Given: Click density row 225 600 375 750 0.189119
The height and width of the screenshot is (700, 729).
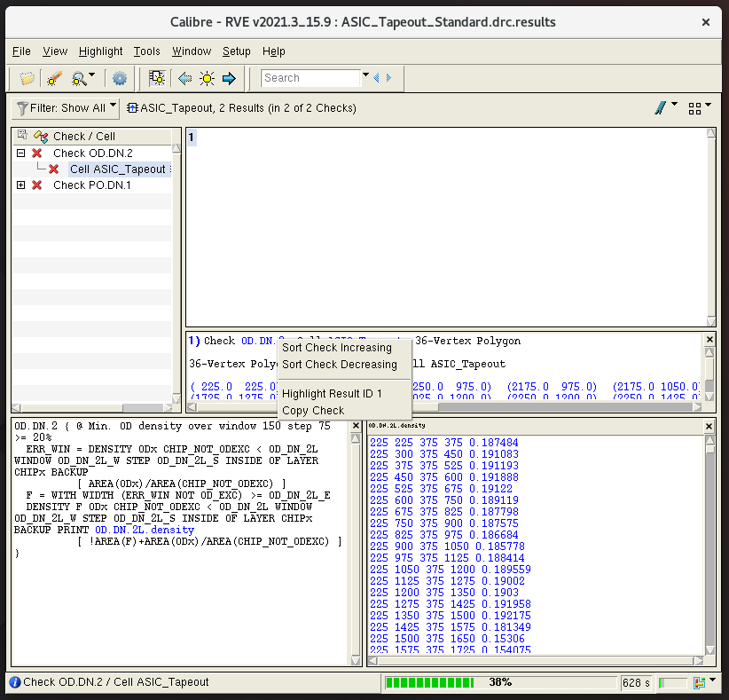Looking at the screenshot, I should coord(443,500).
